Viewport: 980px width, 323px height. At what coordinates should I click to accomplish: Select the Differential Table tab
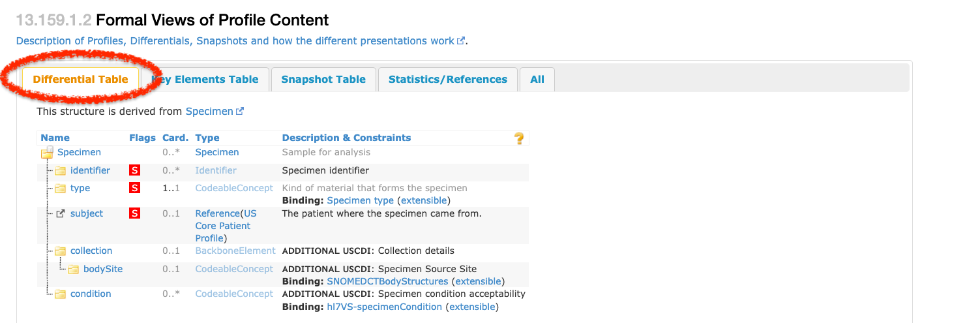click(x=80, y=80)
